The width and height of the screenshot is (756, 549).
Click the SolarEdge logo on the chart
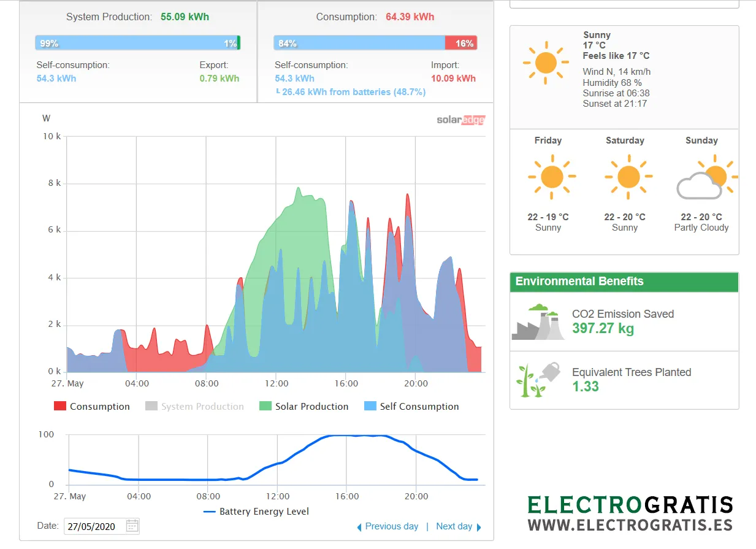coord(460,120)
